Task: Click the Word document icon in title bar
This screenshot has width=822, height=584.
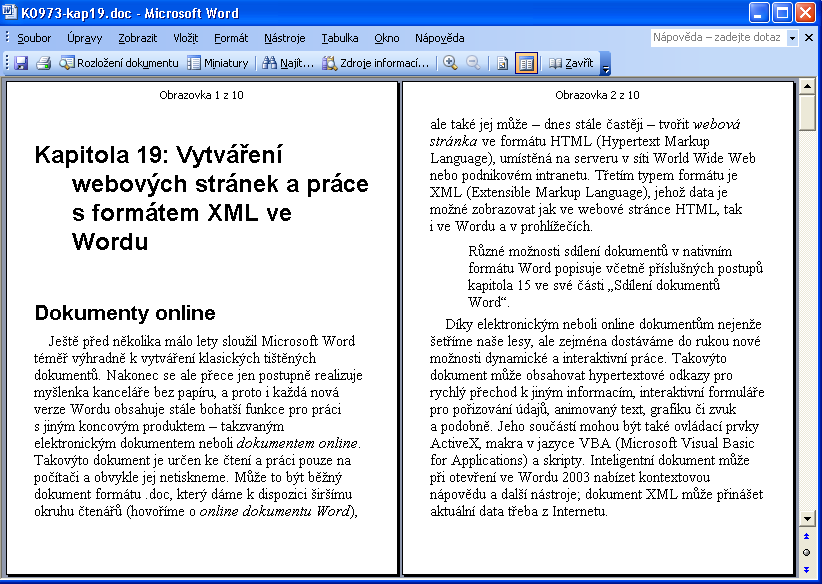Action: [x=9, y=12]
